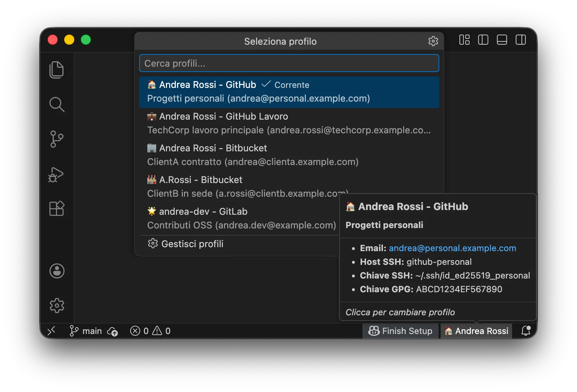Click the andrea@personal.example.com email link
This screenshot has width=577, height=392.
tap(452, 248)
